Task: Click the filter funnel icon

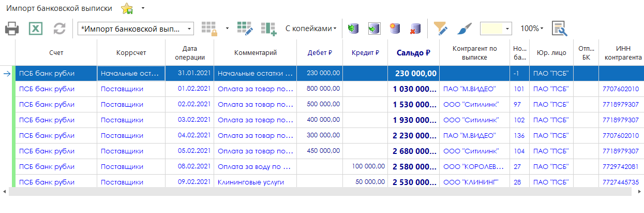Action: coord(440,29)
